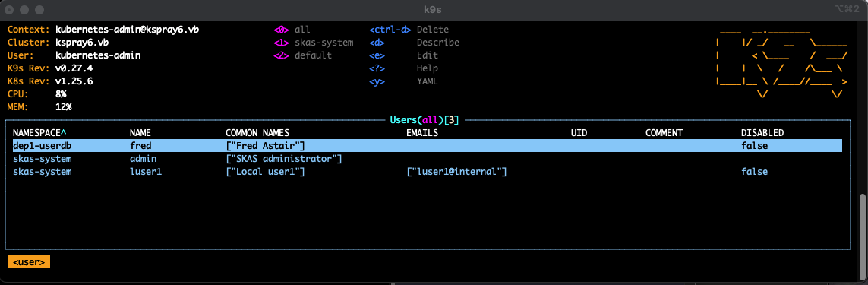Image resolution: width=868 pixels, height=285 pixels.
Task: Sort by the UID column header
Action: click(x=579, y=133)
